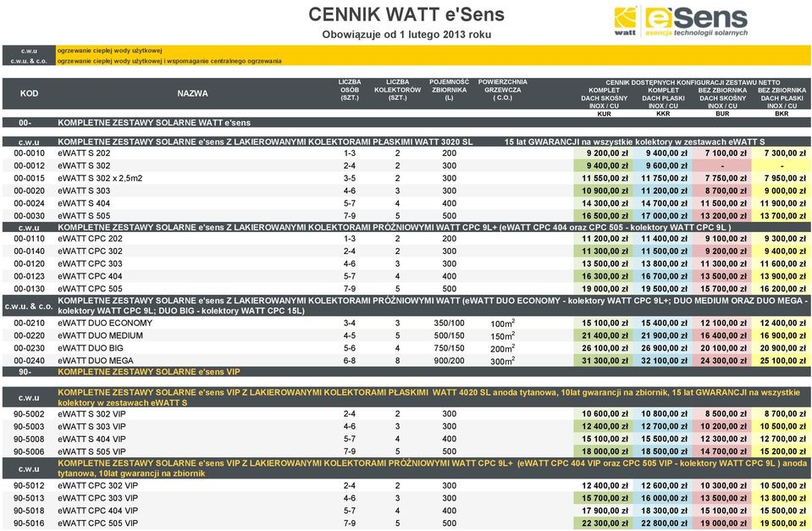812x531 pixels.
Task: Click the BKR column code
Action: click(782, 113)
